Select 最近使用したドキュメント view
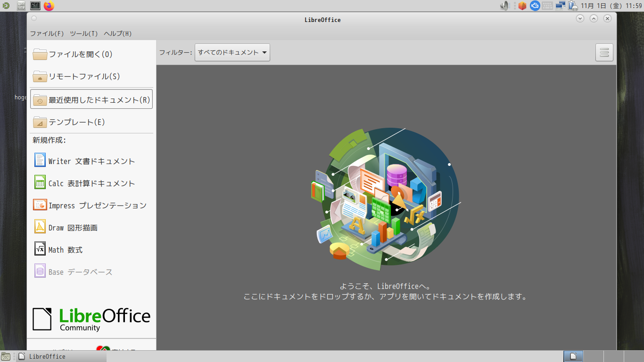This screenshot has height=362, width=644. point(91,99)
